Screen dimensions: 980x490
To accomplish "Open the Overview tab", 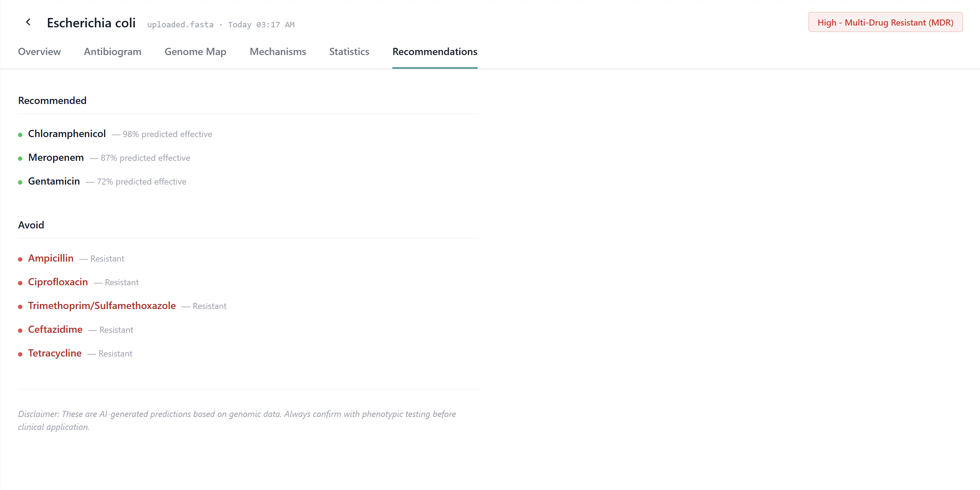I will pyautogui.click(x=39, y=52).
